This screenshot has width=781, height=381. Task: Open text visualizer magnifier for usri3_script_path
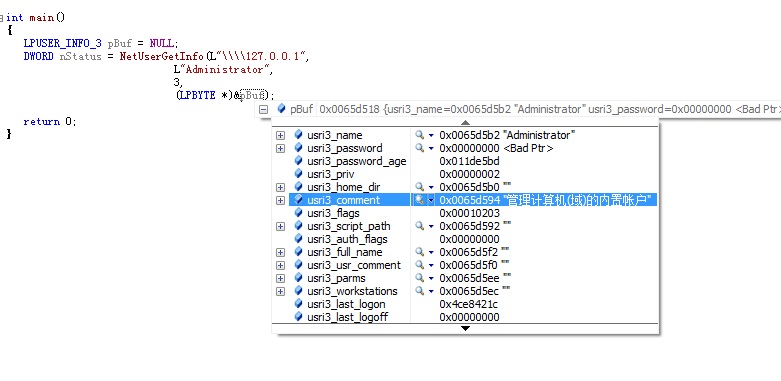[420, 226]
